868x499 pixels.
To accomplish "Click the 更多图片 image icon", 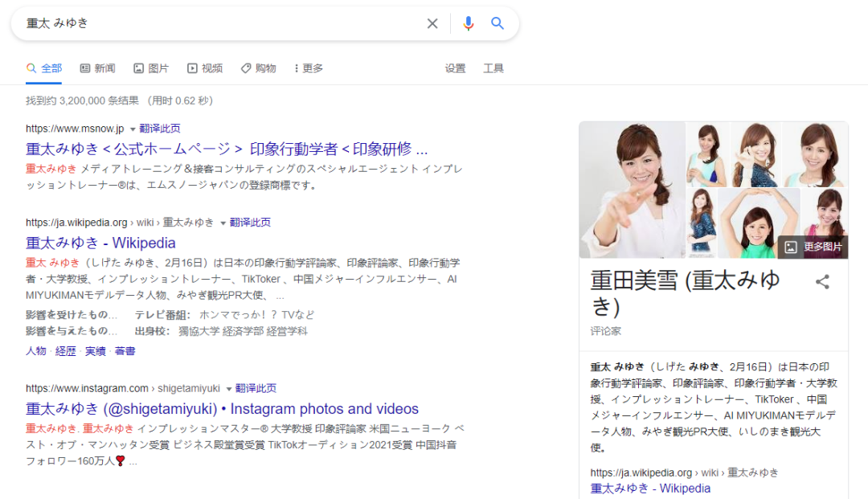I will (791, 247).
